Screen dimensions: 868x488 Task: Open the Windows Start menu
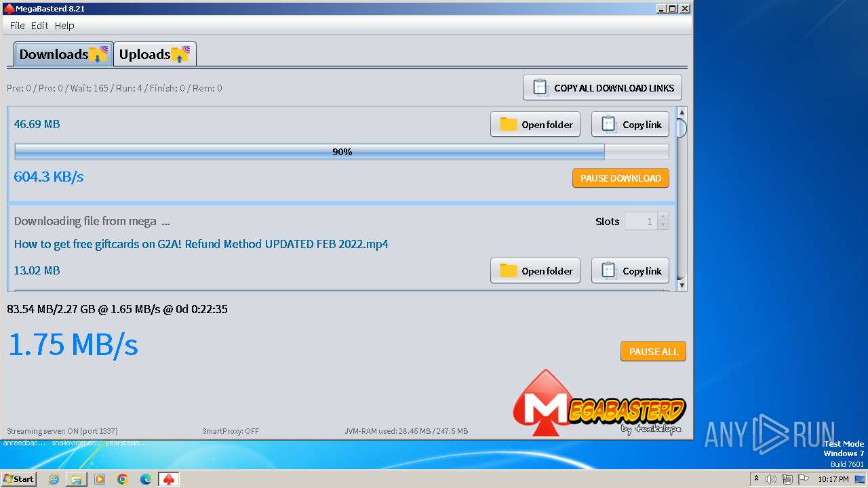[18, 479]
